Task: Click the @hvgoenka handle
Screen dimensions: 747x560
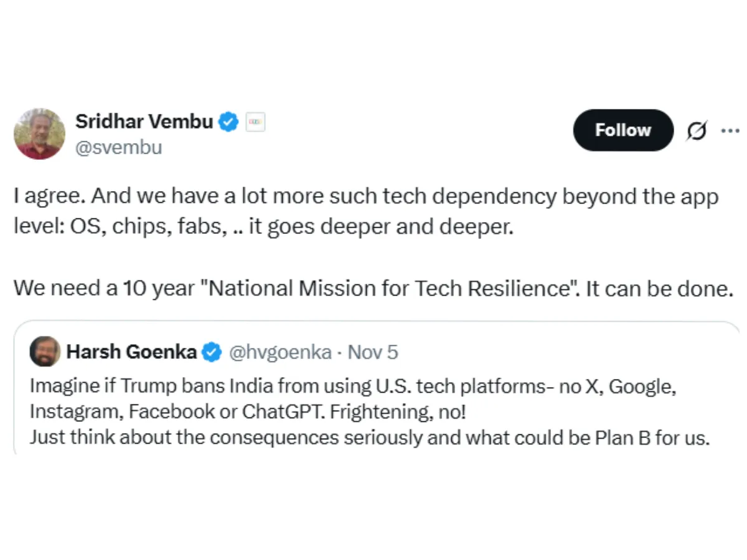Action: click(x=280, y=353)
